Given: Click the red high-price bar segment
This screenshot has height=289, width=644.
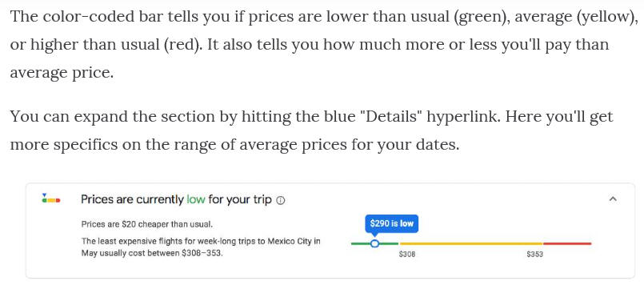Looking at the screenshot, I should pos(567,243).
